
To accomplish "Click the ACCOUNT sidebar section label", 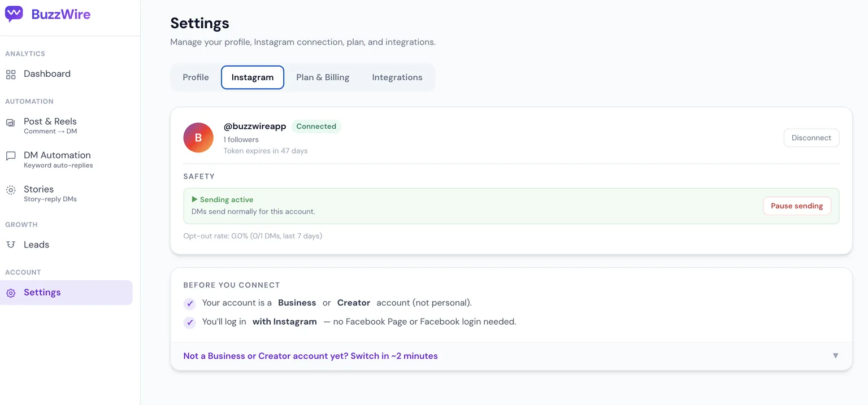I will coord(23,272).
